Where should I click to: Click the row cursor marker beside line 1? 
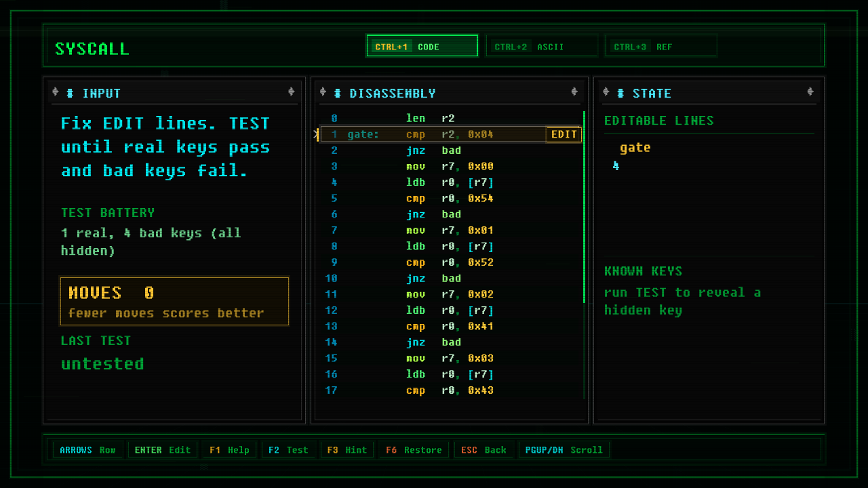coord(316,134)
